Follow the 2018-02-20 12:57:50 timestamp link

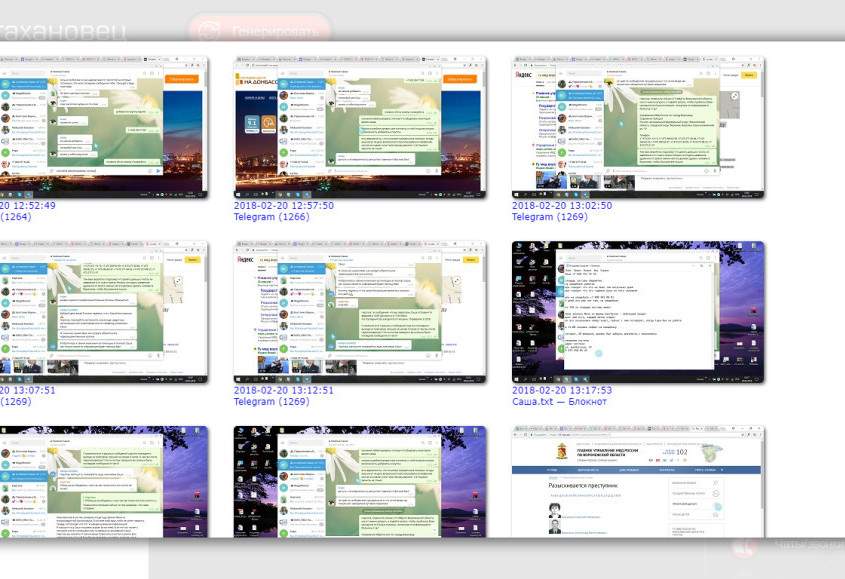pyautogui.click(x=284, y=205)
